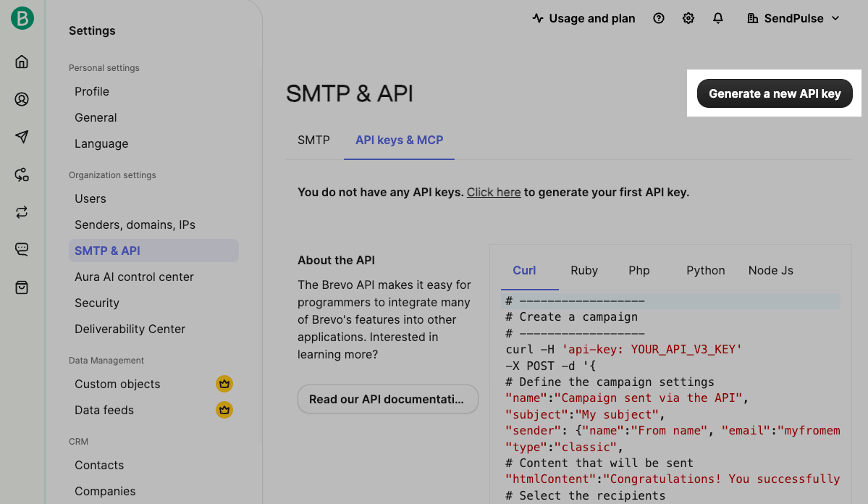Open Commerce shopping bag icon

tap(22, 287)
